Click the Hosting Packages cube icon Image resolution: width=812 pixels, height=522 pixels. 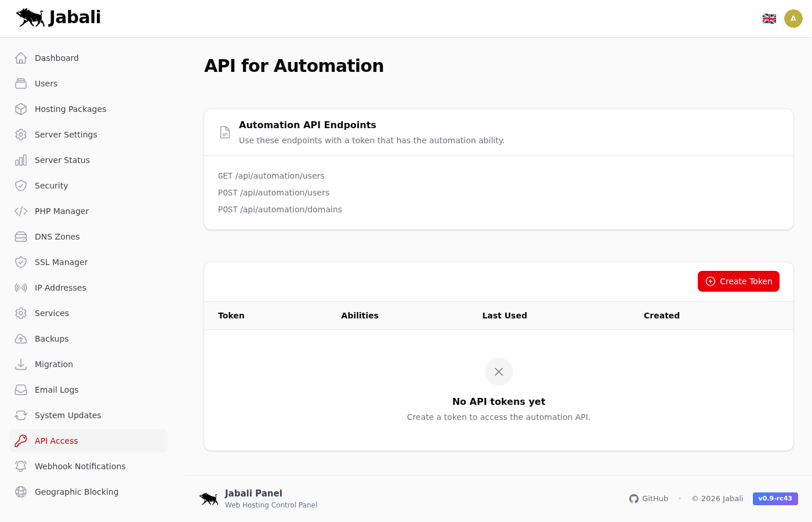21,109
